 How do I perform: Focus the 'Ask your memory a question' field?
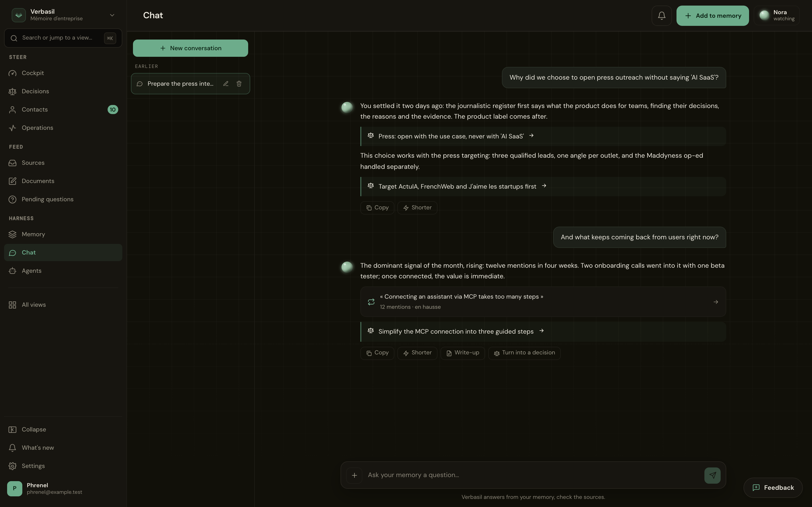tap(533, 475)
